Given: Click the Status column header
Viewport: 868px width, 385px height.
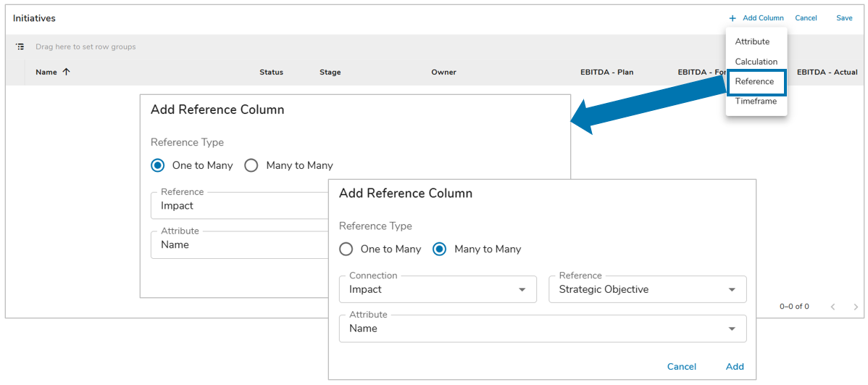Looking at the screenshot, I should [271, 73].
